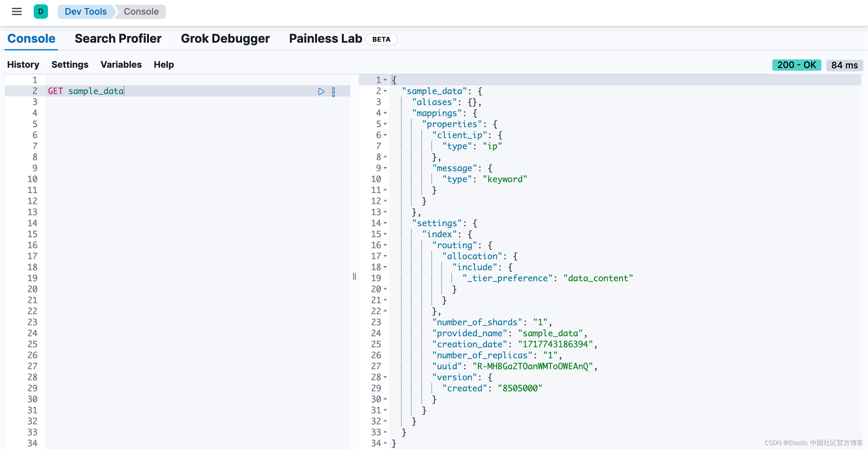Open the Variables panel
Viewport: 868px width, 449px height.
[121, 64]
